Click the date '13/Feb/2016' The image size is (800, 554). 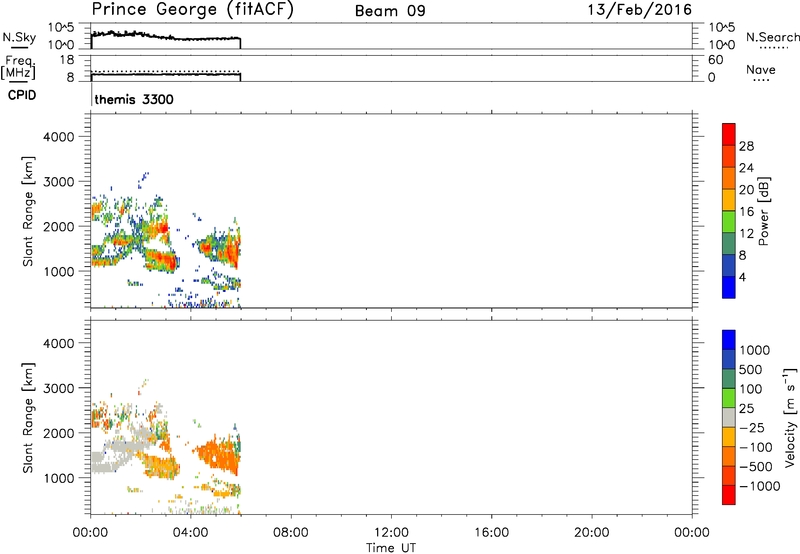tap(640, 9)
